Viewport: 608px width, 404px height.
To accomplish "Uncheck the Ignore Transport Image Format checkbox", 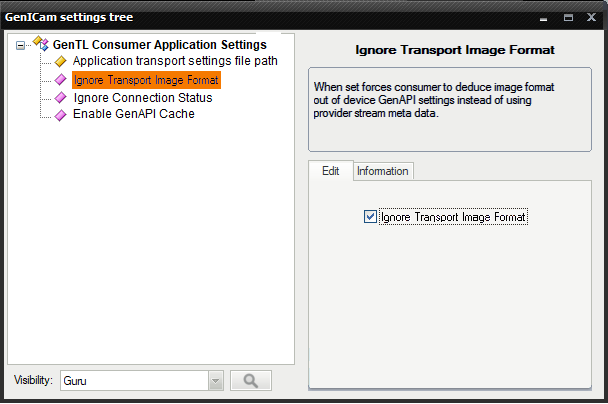I will [x=371, y=216].
